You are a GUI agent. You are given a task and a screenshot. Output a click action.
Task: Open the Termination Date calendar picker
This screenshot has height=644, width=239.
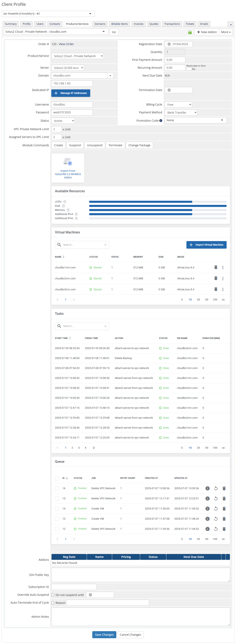click(169, 90)
